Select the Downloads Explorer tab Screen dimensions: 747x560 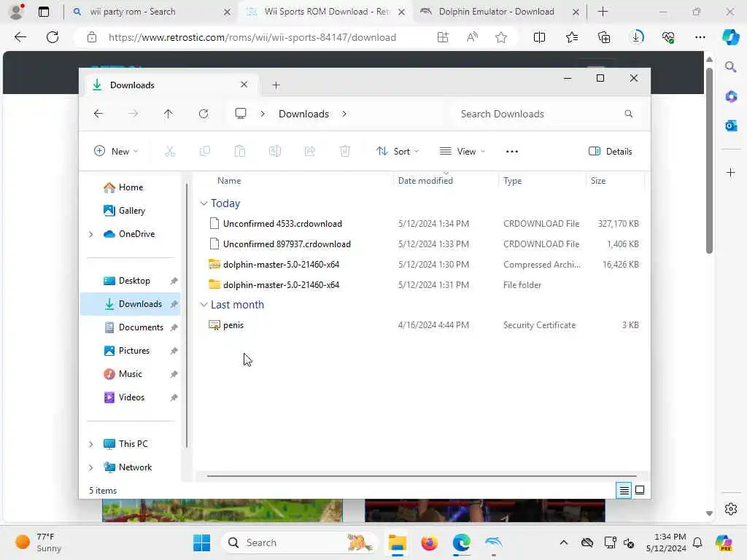click(171, 85)
